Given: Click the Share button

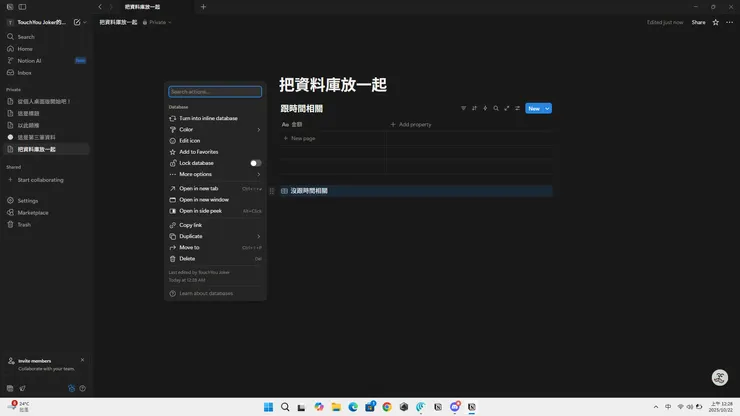Looking at the screenshot, I should [698, 22].
